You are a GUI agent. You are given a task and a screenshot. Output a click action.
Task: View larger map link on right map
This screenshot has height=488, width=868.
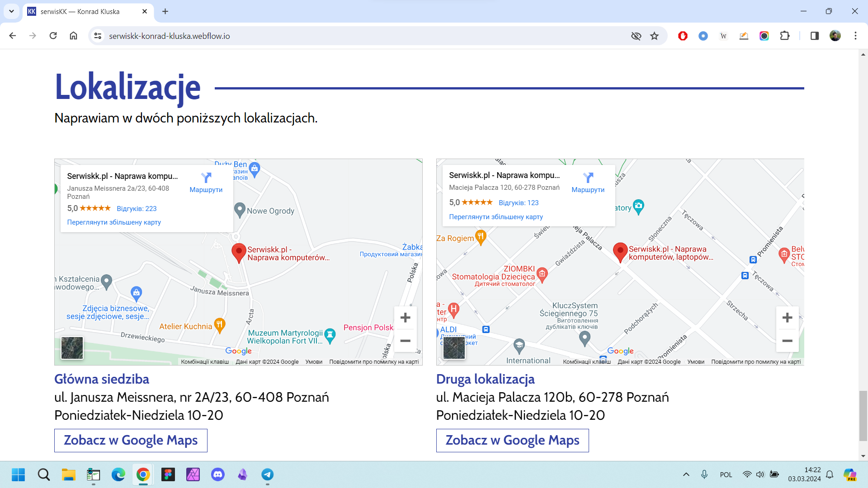[x=496, y=217]
